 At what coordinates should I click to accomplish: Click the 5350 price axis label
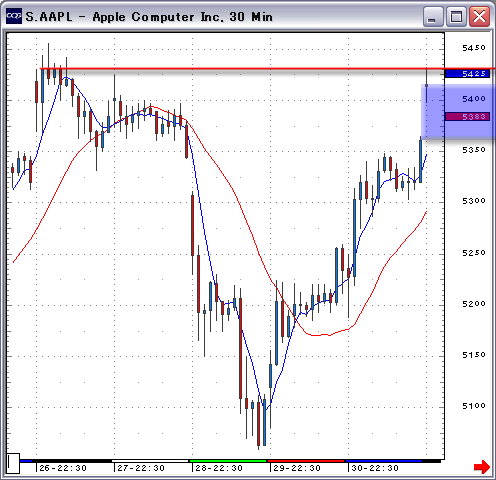(474, 150)
